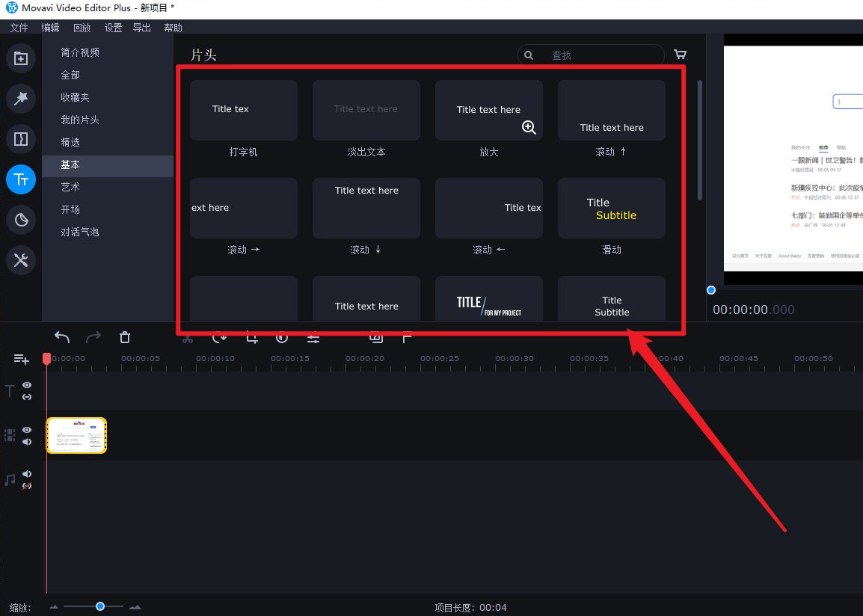Click the audio track music note icon
The width and height of the screenshot is (863, 616).
tap(10, 480)
